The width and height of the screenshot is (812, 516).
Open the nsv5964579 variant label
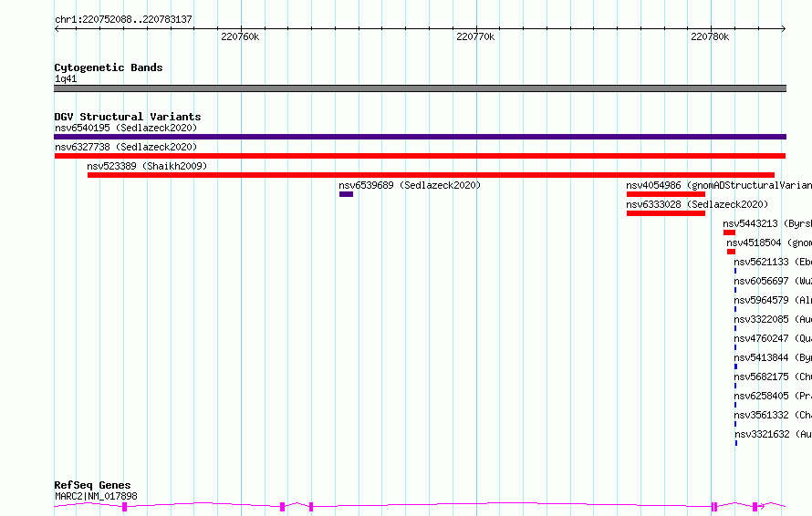click(x=773, y=300)
